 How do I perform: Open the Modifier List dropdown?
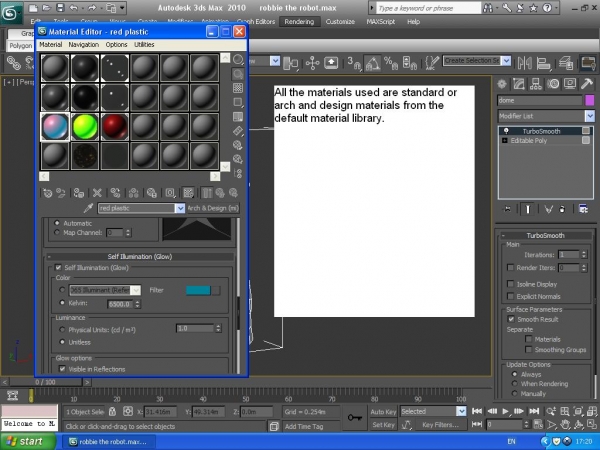[590, 116]
